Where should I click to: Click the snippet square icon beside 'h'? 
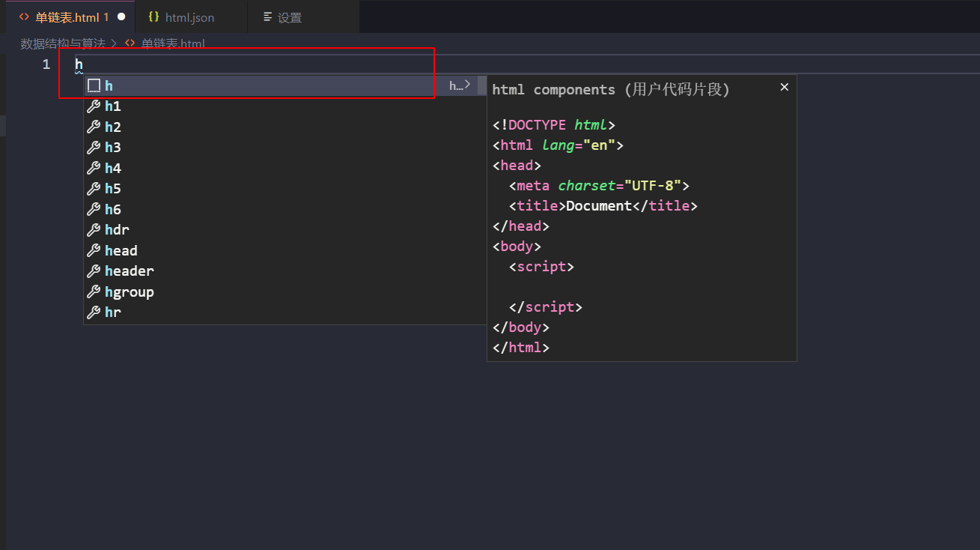(x=94, y=85)
